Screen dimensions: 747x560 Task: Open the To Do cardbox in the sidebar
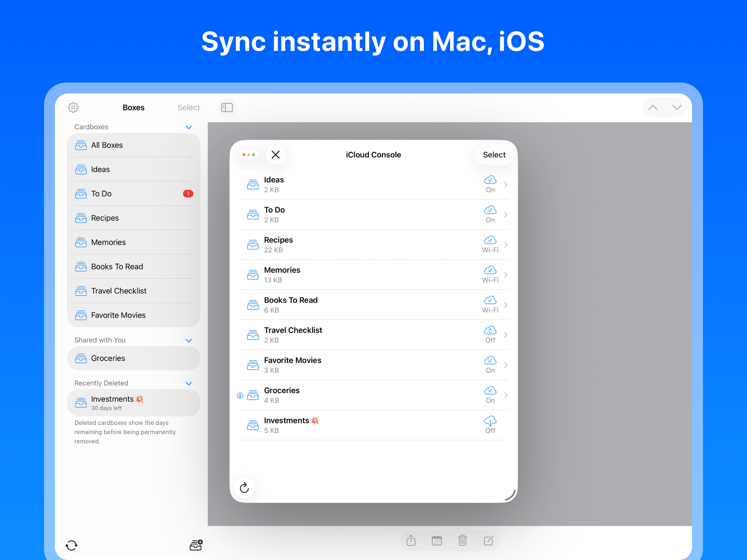[x=134, y=194]
